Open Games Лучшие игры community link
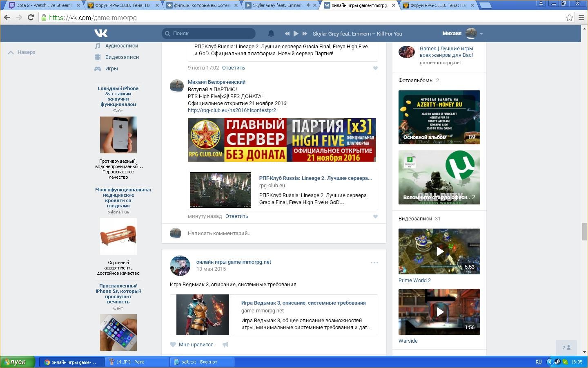Screen dimensions: 588x368 coord(446,52)
